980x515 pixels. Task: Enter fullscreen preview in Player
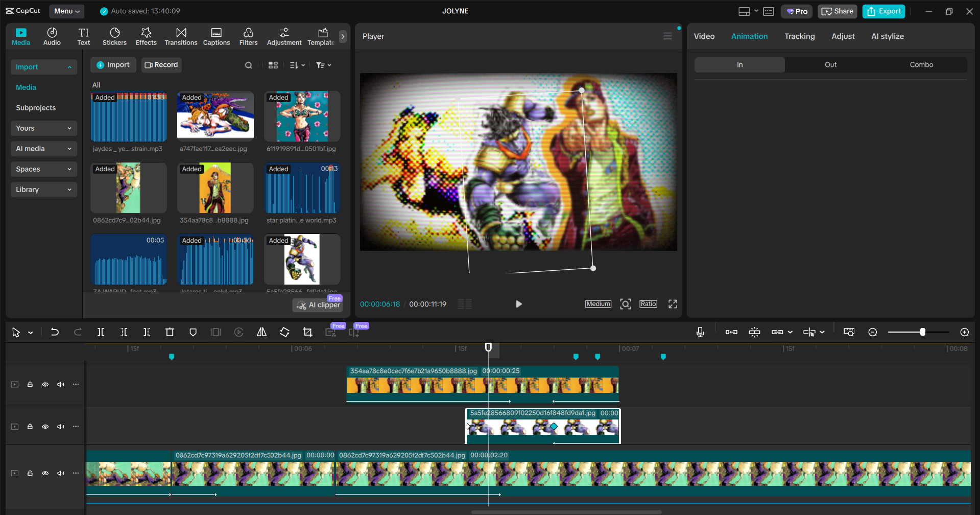(x=673, y=304)
